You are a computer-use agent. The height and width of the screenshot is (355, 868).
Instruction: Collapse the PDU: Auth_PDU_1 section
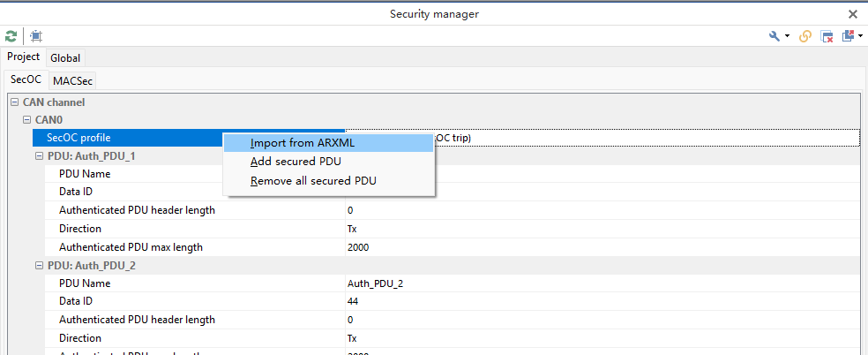(40, 156)
